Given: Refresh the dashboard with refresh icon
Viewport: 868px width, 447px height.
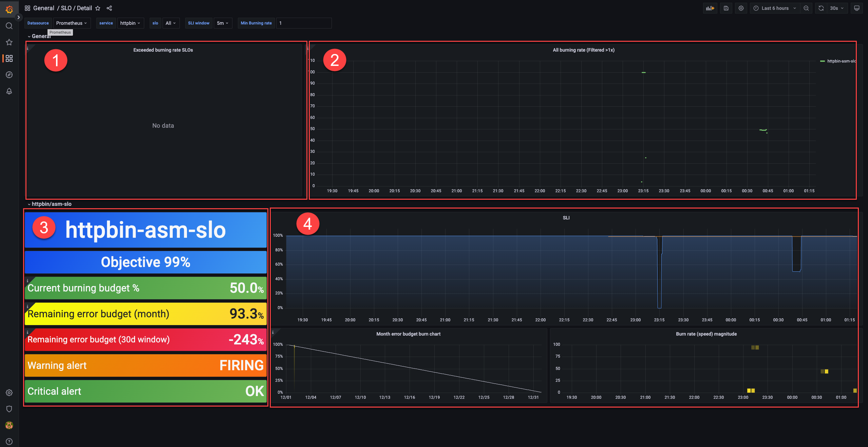Looking at the screenshot, I should point(821,8).
